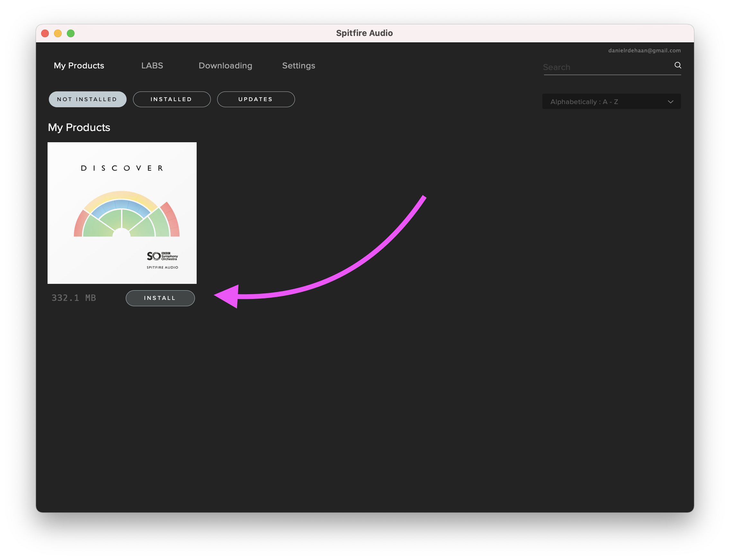This screenshot has height=560, width=730.
Task: Click the 332.1 MB size label
Action: (x=74, y=298)
